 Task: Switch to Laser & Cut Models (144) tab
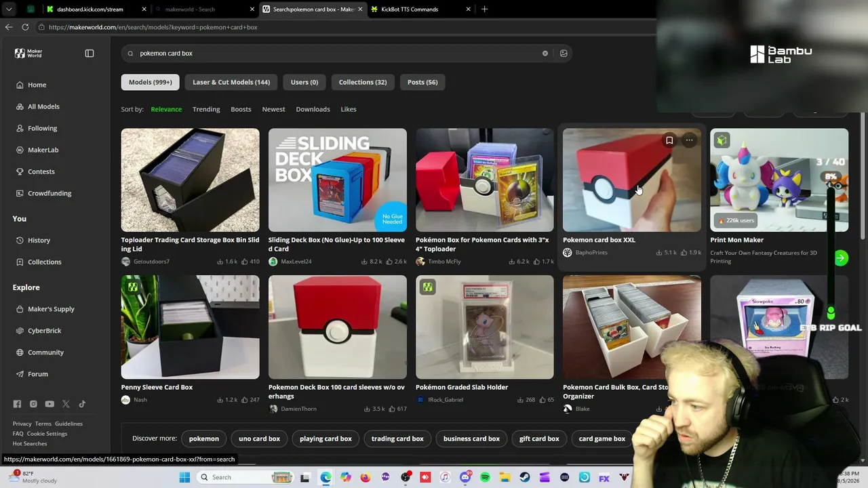coord(231,82)
